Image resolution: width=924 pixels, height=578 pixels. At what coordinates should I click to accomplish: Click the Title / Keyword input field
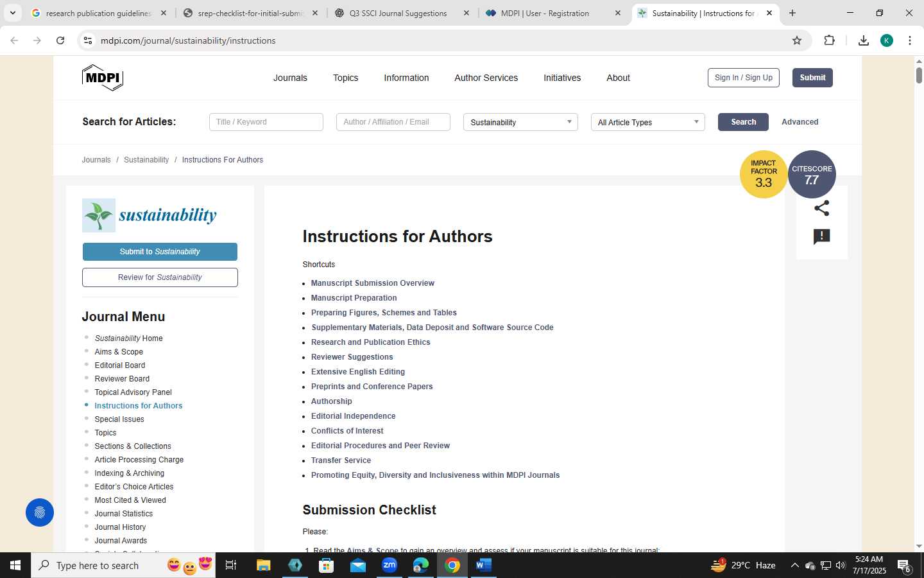tap(266, 122)
